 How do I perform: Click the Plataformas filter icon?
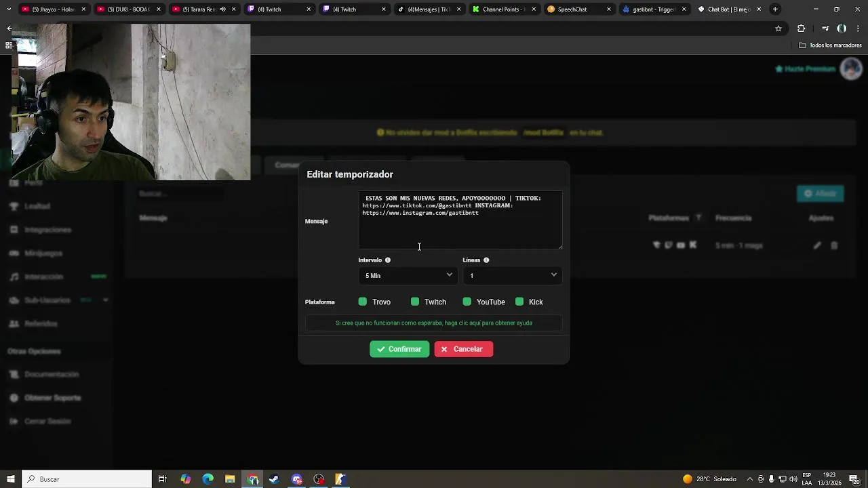tap(698, 218)
